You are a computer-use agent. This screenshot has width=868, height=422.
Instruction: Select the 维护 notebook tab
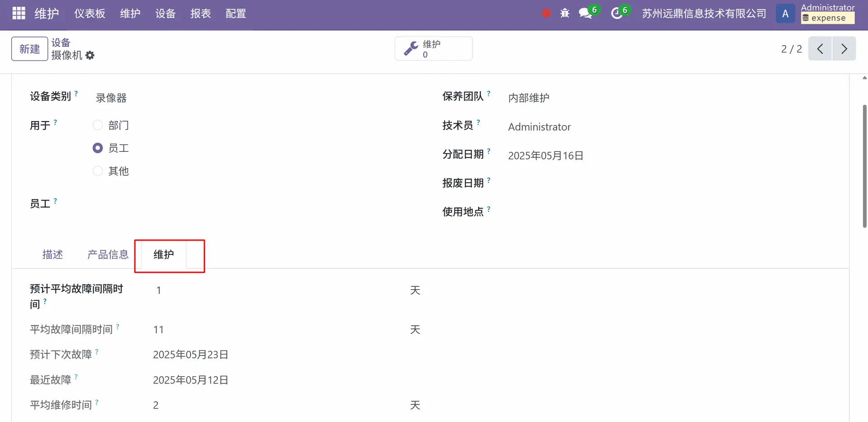(164, 255)
